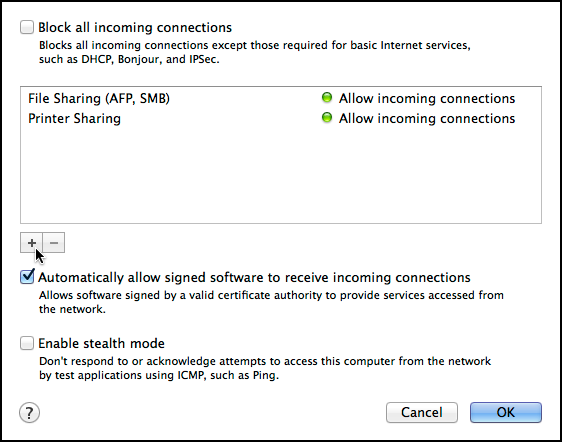Select the Printer Sharing row
The image size is (562, 442).
coord(281,118)
